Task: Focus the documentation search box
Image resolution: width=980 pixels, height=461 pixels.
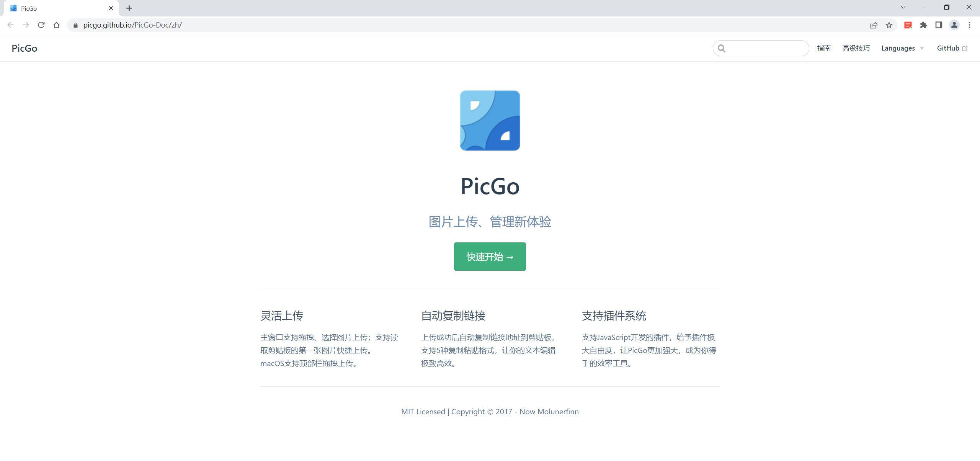Action: click(x=761, y=48)
